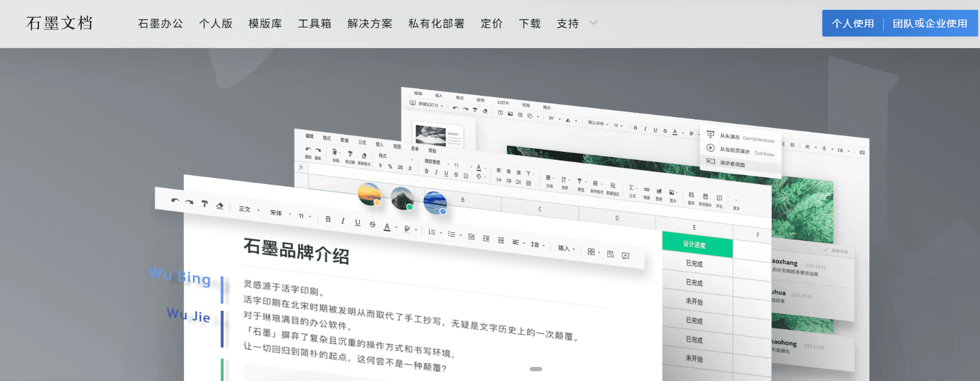This screenshot has height=381, width=980.
Task: Choose 从头演示 in the presentation dropdown menu
Action: pyautogui.click(x=741, y=138)
